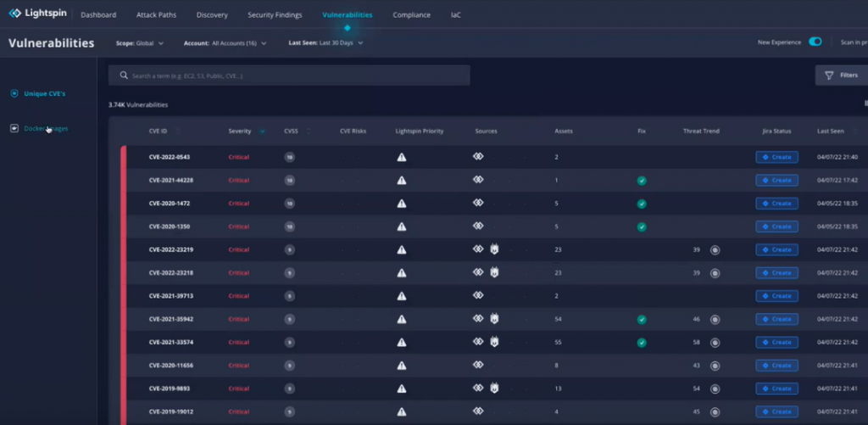Select Unique CVE's in sidebar
The width and height of the screenshot is (868, 425).
pyautogui.click(x=44, y=93)
